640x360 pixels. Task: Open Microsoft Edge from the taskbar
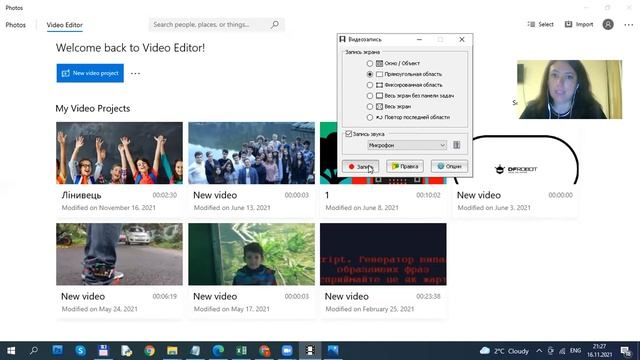tap(218, 351)
